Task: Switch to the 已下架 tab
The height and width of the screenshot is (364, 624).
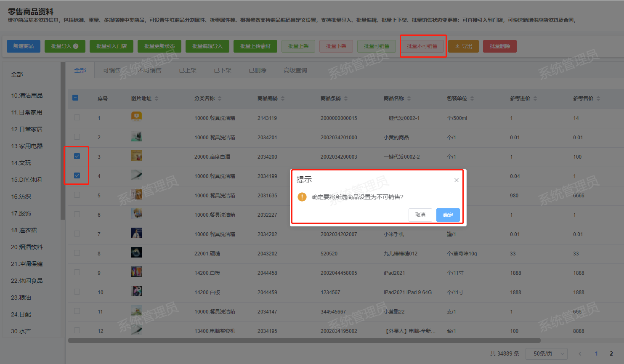Action: click(223, 70)
